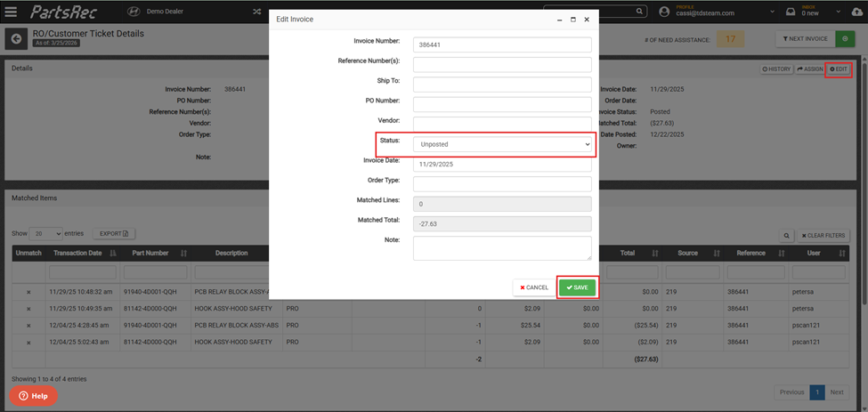Save the invoice changes
Viewport: 868px width, 412px height.
tap(577, 287)
